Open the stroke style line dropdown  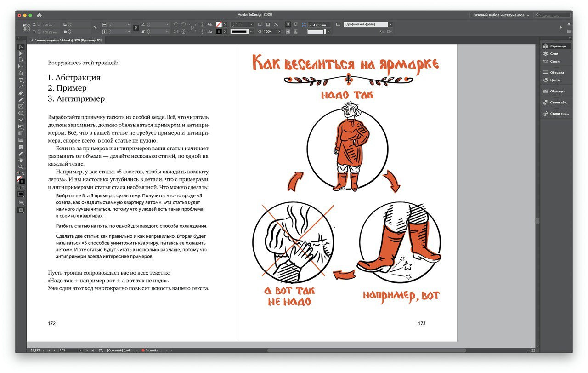pyautogui.click(x=251, y=32)
